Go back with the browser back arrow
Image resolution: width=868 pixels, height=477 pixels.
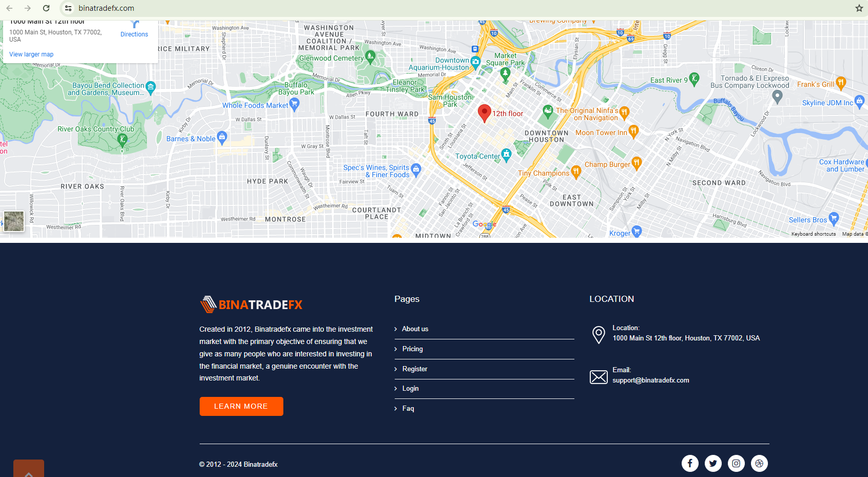point(9,8)
